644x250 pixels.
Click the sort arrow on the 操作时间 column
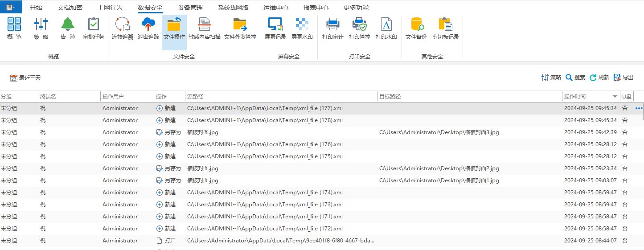coord(615,96)
